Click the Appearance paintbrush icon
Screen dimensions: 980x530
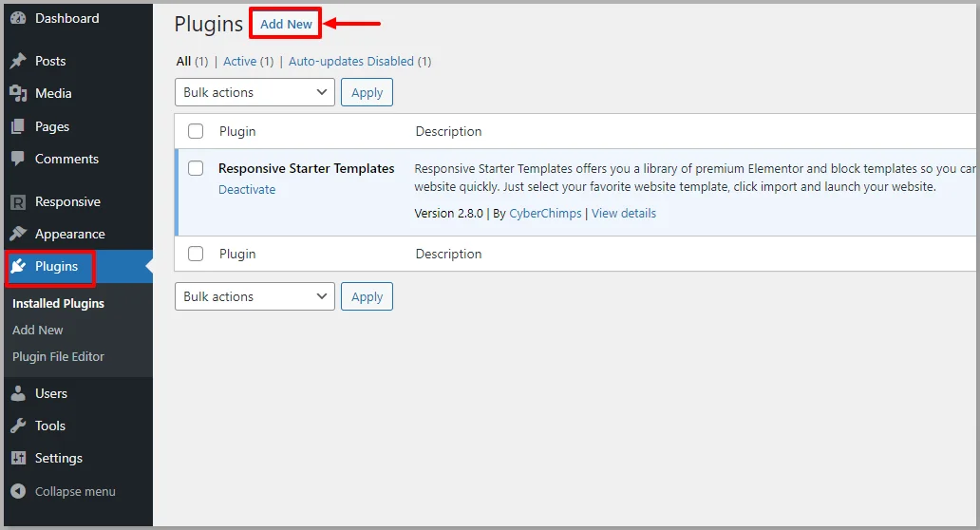pyautogui.click(x=18, y=234)
